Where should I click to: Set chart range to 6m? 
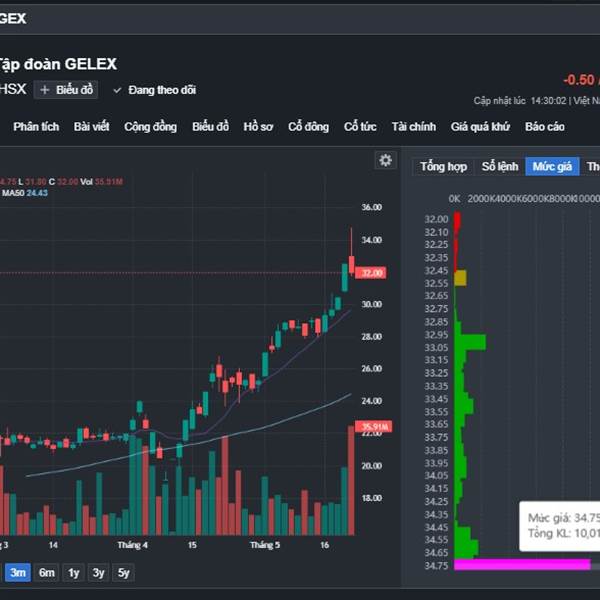click(x=47, y=573)
